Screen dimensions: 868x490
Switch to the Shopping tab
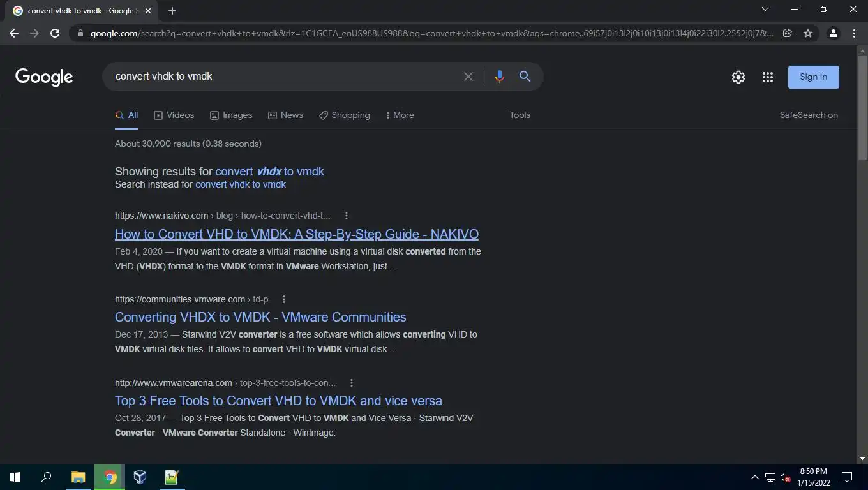click(x=345, y=115)
